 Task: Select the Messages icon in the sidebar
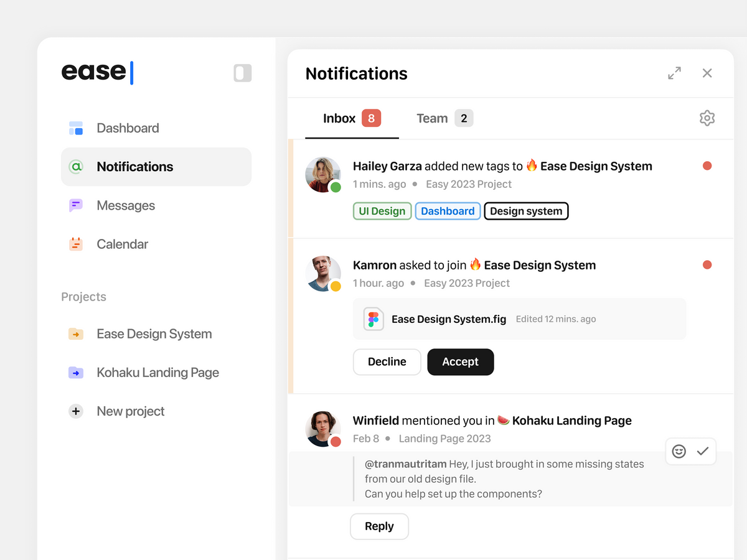point(75,205)
